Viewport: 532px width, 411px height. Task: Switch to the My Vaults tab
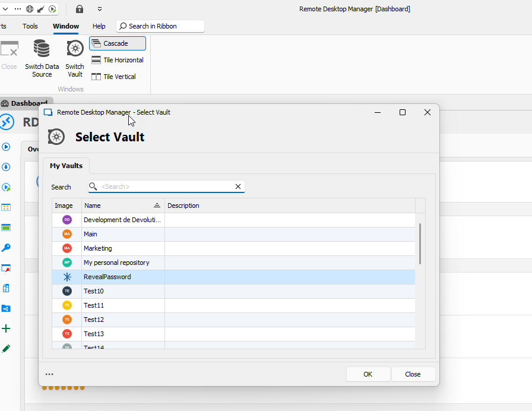[x=66, y=166]
